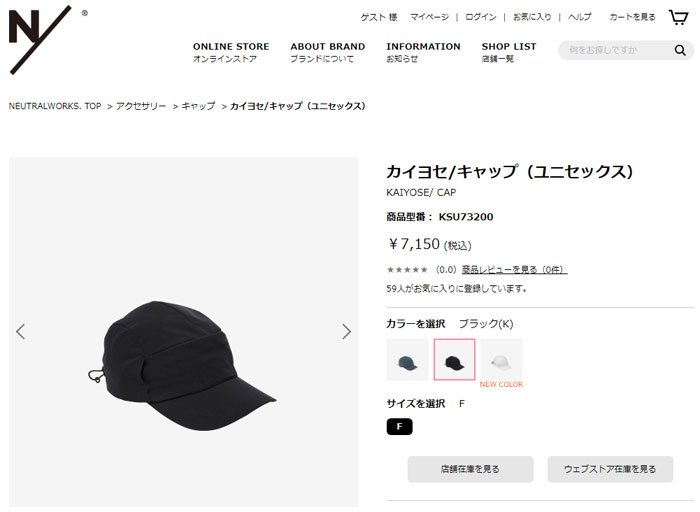Go to NEUTRALWORKS logo home
The height and width of the screenshot is (512, 700).
click(40, 40)
